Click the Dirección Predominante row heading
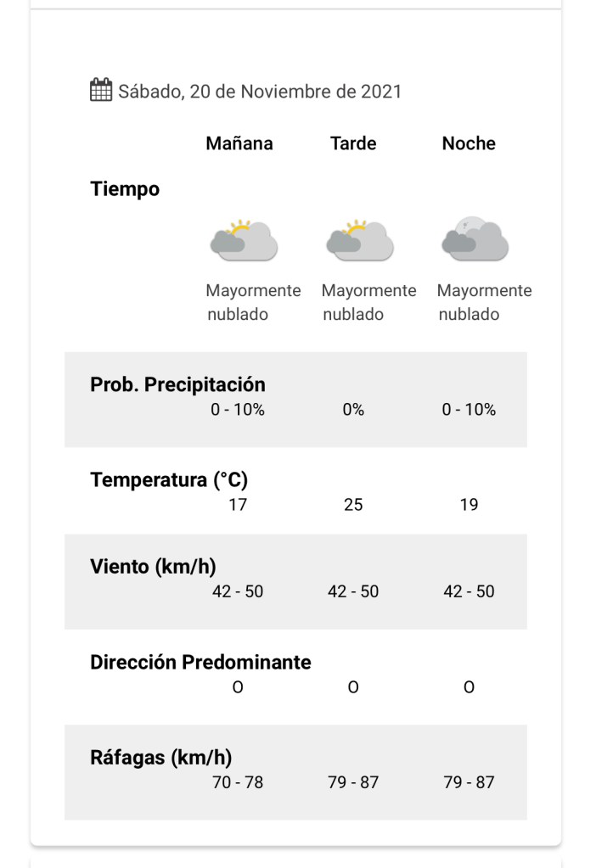 pyautogui.click(x=200, y=662)
